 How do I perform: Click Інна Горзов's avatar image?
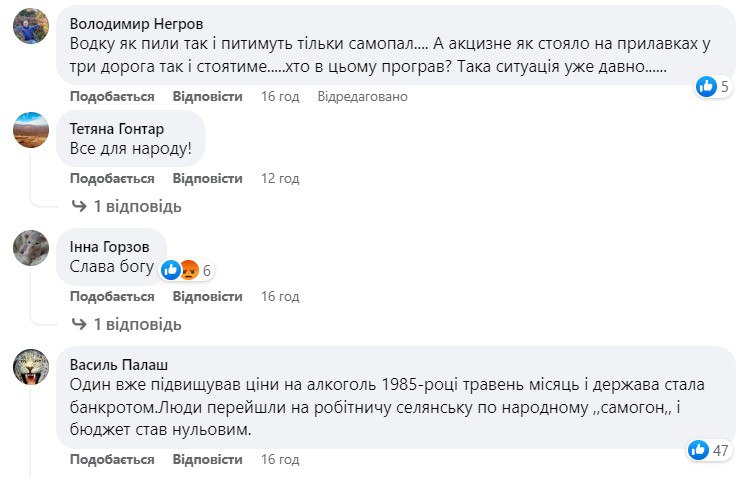click(x=31, y=248)
